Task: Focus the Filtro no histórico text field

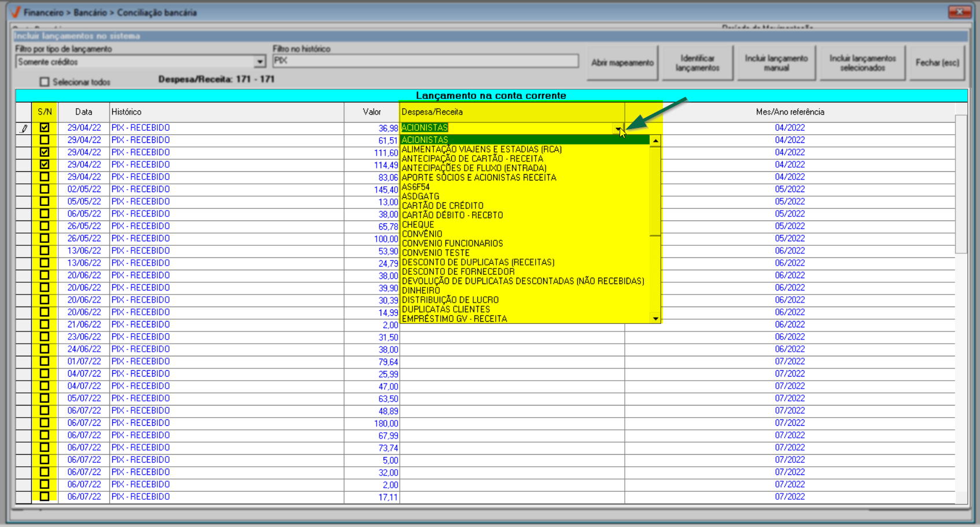Action: pyautogui.click(x=425, y=61)
